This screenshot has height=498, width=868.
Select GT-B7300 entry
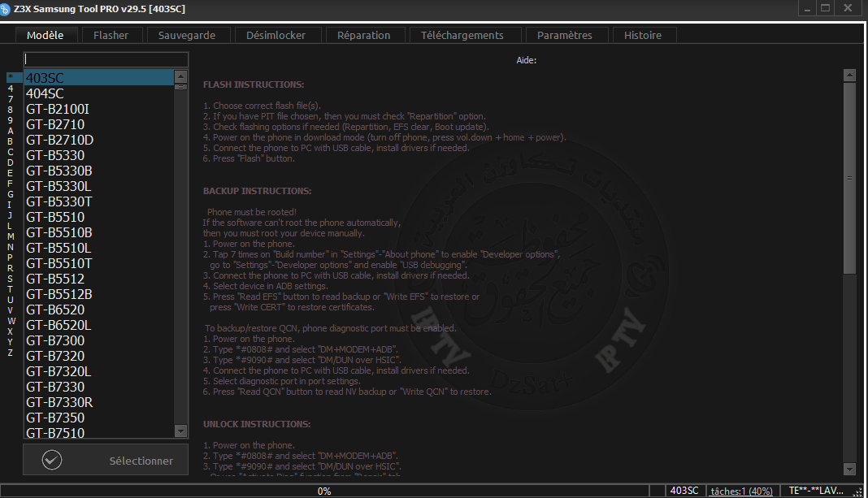click(98, 341)
